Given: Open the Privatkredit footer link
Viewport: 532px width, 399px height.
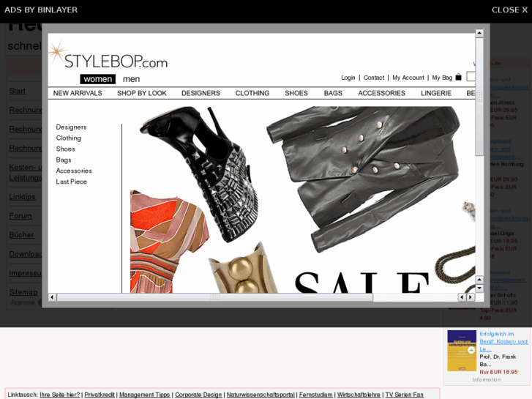Looking at the screenshot, I should coord(100,395).
